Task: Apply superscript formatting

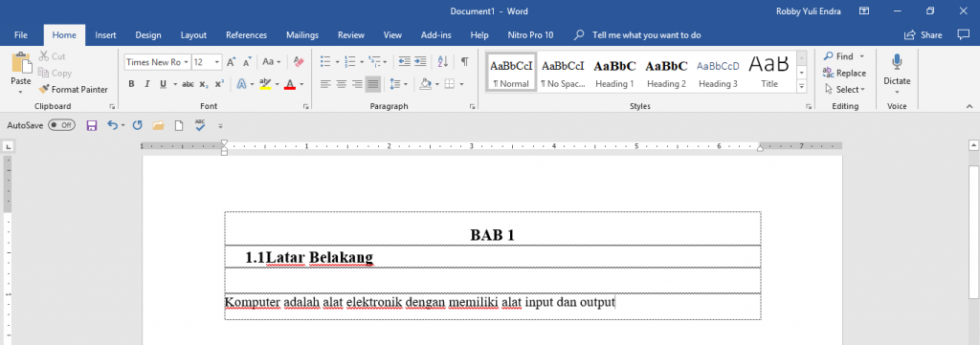Action: click(219, 83)
